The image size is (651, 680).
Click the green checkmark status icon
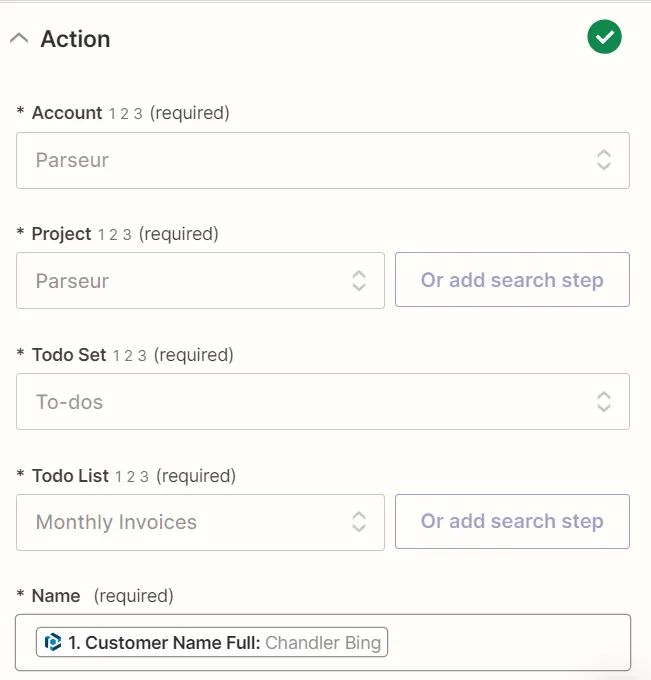604,38
